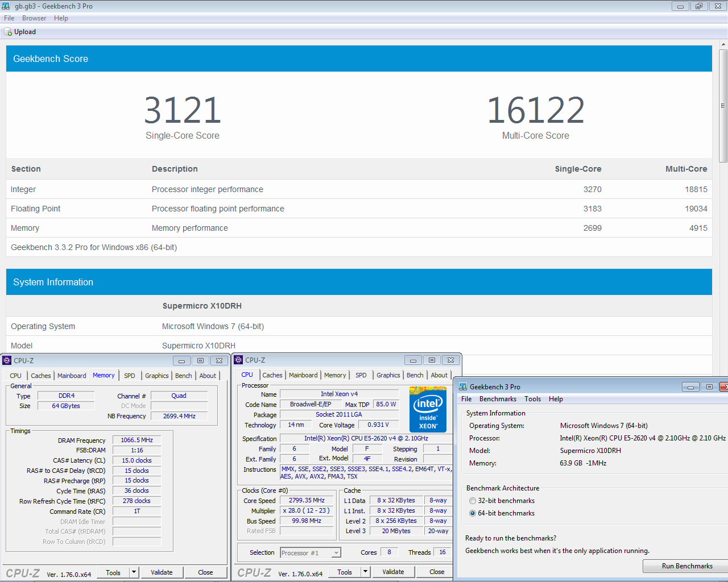Click Code Name field Broadwell-E/EP
The width and height of the screenshot is (728, 582).
pyautogui.click(x=311, y=404)
